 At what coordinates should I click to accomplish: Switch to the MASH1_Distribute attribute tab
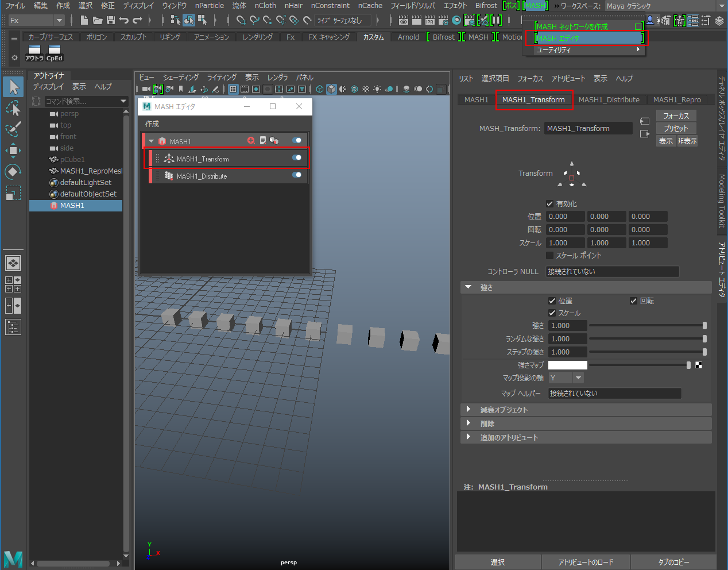pyautogui.click(x=609, y=99)
